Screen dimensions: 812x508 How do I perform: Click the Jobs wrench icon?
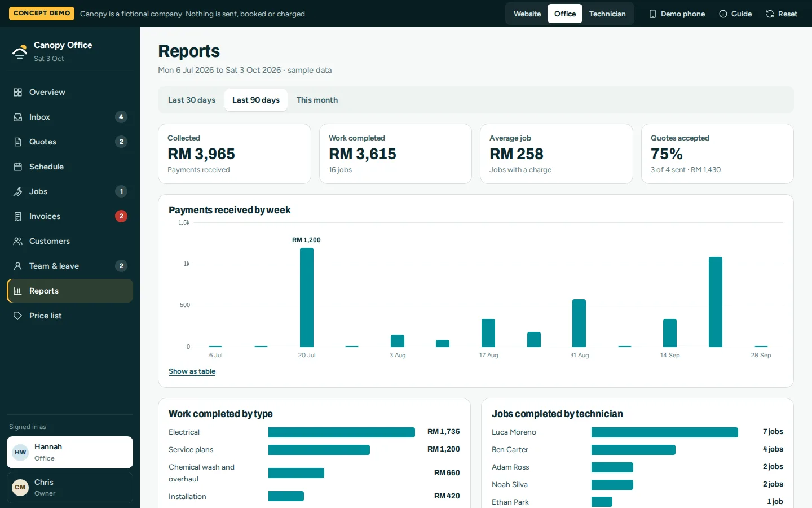pyautogui.click(x=18, y=191)
